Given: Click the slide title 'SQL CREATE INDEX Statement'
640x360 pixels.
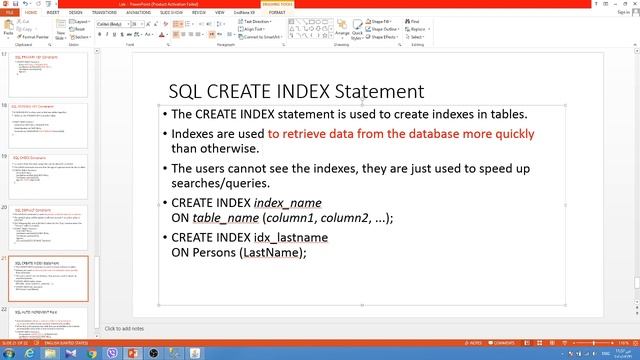Looking at the screenshot, I should click(x=296, y=91).
